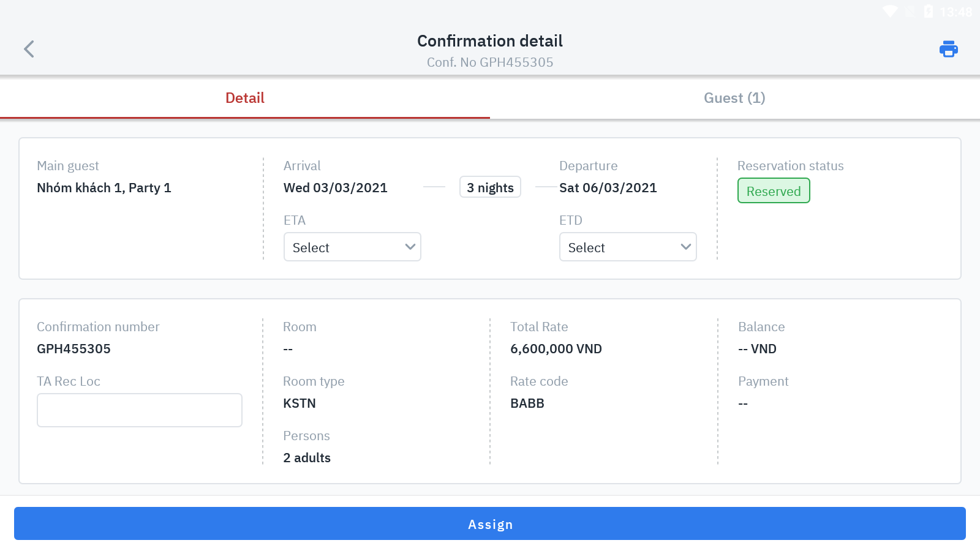Screen dimensions: 980x551
Task: Go back using the back arrow
Action: (x=29, y=49)
